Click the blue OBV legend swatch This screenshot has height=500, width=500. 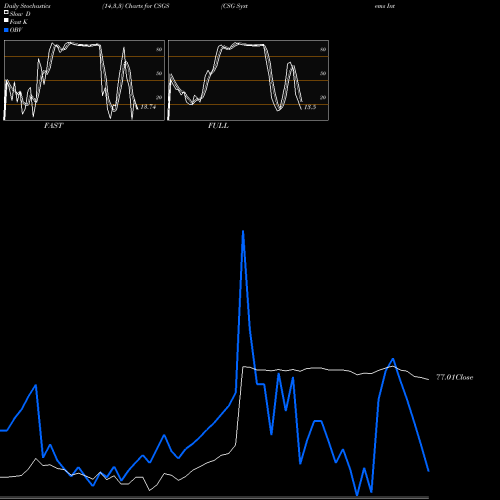(x=6, y=30)
